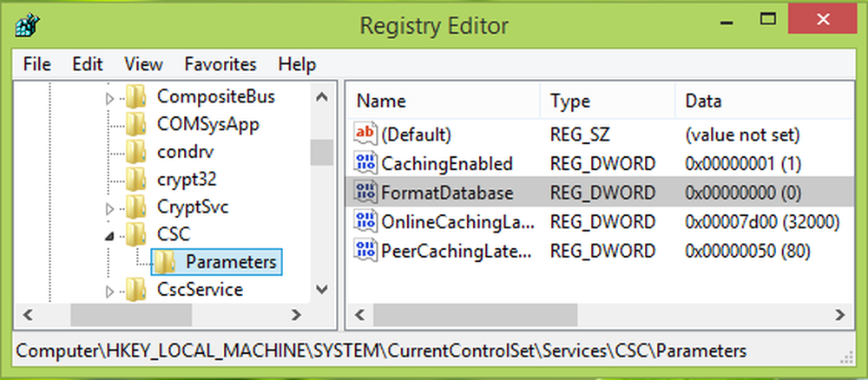868x380 pixels.
Task: Click the Registry Editor app icon in title bar
Action: point(27,24)
